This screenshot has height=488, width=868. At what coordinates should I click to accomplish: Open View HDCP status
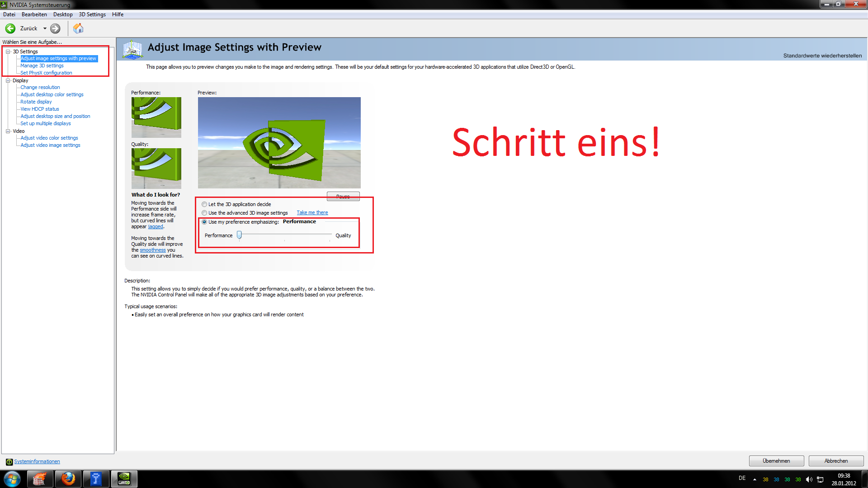40,109
